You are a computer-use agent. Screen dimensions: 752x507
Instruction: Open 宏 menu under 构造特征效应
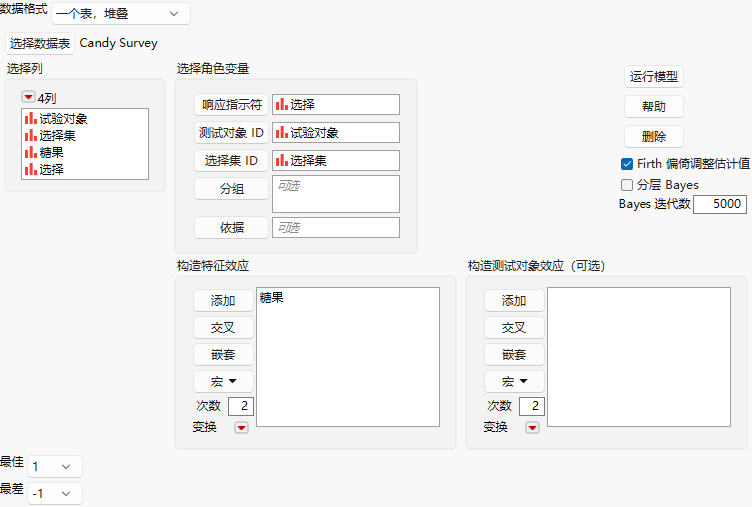click(223, 381)
